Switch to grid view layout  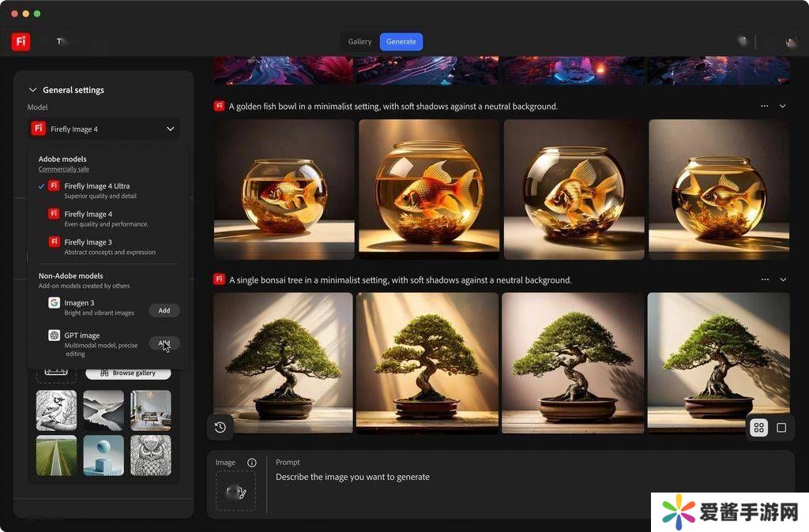click(x=758, y=428)
